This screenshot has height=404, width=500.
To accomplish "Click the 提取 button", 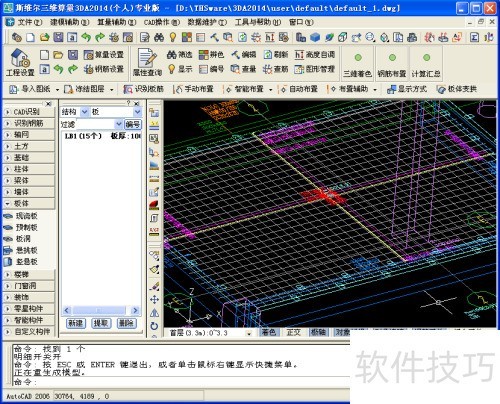I will coord(101,323).
